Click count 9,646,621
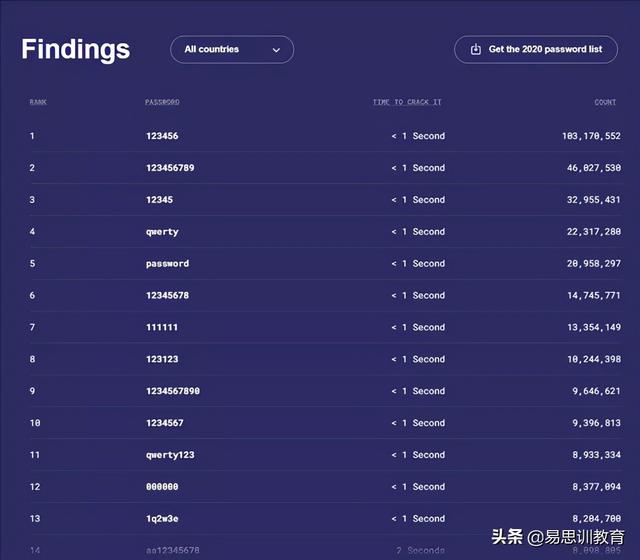Image resolution: width=640 pixels, height=560 pixels. (596, 391)
